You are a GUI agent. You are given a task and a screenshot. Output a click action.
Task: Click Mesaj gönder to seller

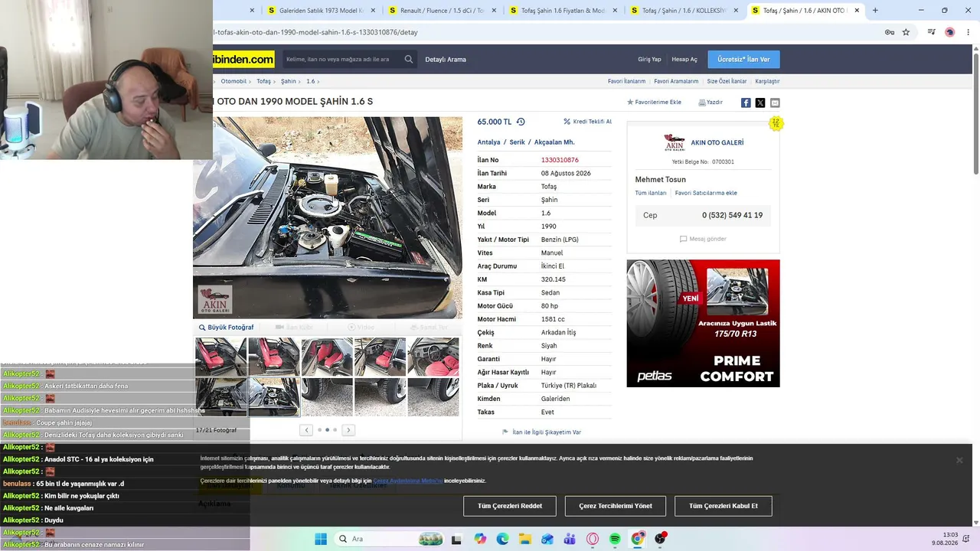pos(703,239)
